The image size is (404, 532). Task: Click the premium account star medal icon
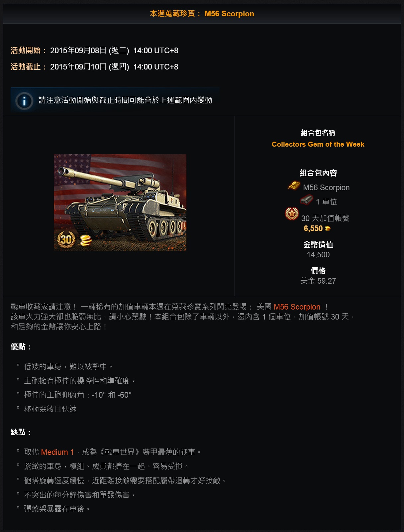pos(292,214)
